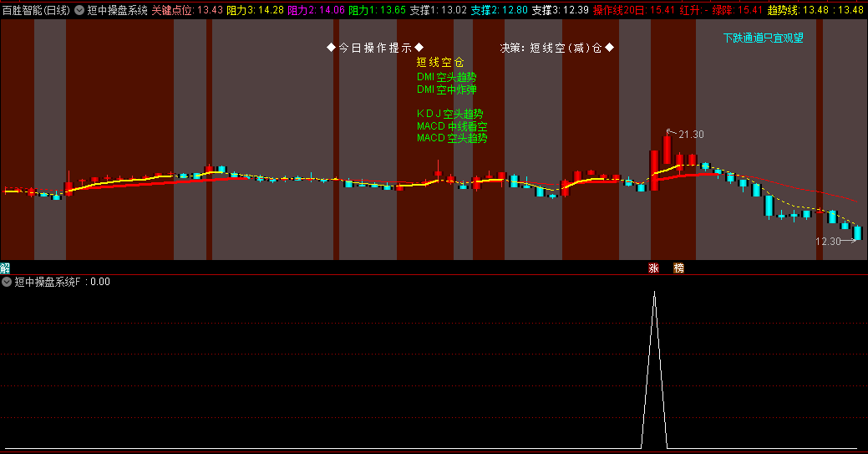Select the 趋势线: 13.48 value

point(798,10)
